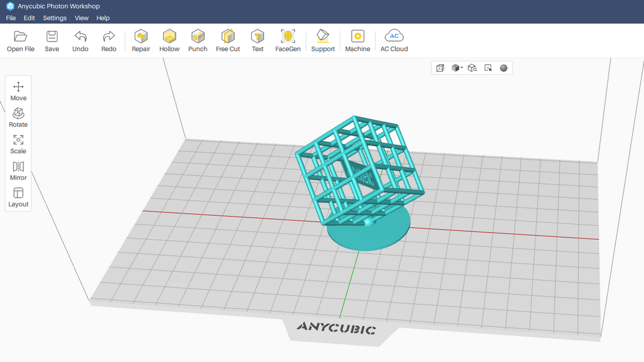The height and width of the screenshot is (362, 644).
Task: Toggle the sphere render preview
Action: 503,68
